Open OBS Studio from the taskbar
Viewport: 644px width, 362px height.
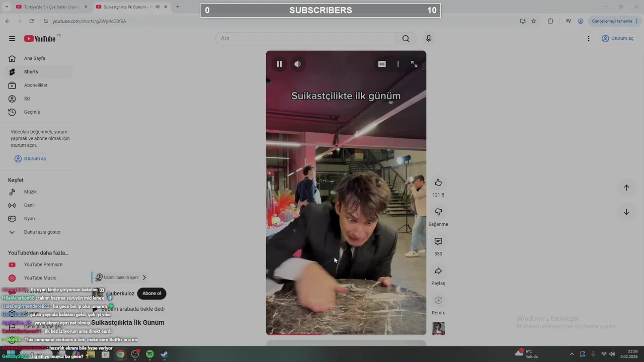(x=135, y=354)
